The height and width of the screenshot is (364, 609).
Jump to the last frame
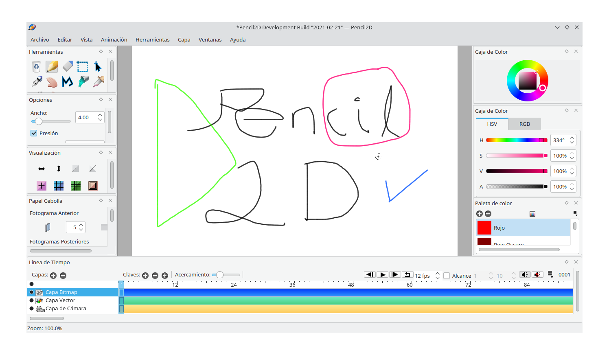coord(395,275)
